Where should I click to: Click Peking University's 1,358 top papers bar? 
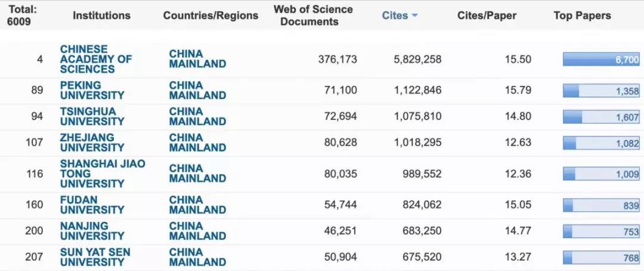pos(600,91)
